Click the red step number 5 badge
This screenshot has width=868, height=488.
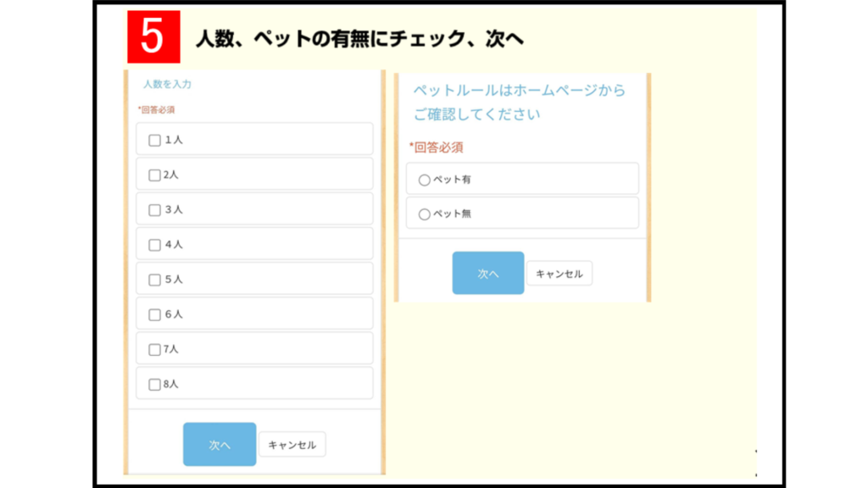(153, 39)
